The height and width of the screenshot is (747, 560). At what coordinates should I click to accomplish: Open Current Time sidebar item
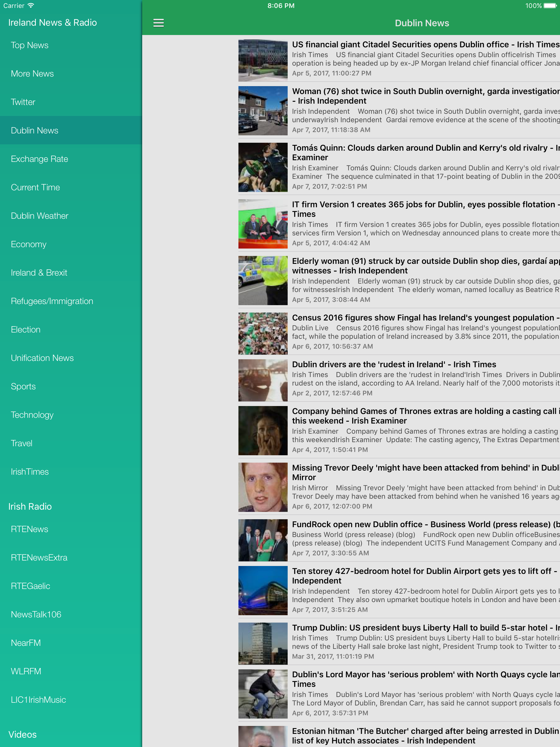pyautogui.click(x=71, y=187)
